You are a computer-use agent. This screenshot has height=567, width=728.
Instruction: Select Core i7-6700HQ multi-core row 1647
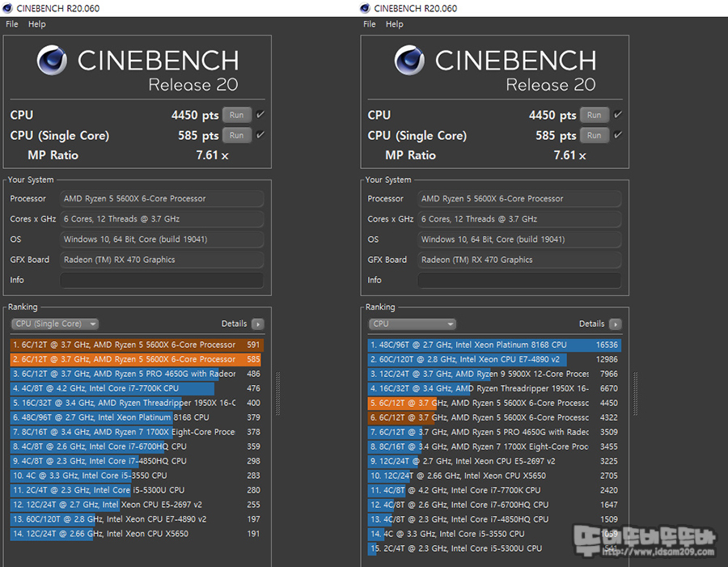pyautogui.click(x=494, y=505)
